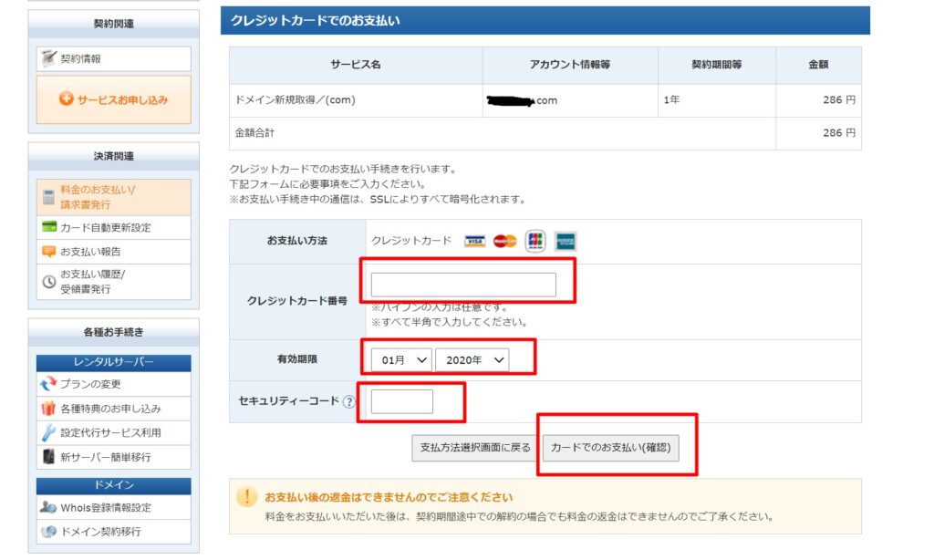Open Whois登録情報設定 link

coord(114,508)
